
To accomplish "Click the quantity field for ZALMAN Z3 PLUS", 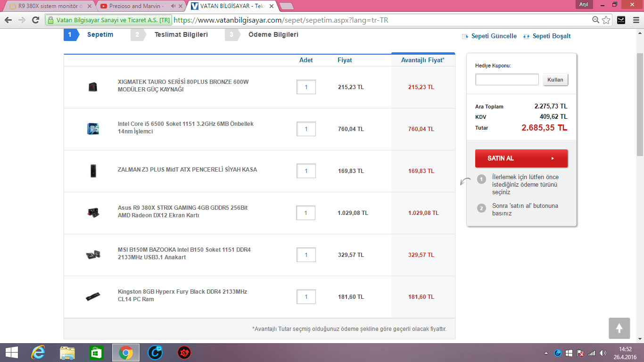I will point(306,171).
